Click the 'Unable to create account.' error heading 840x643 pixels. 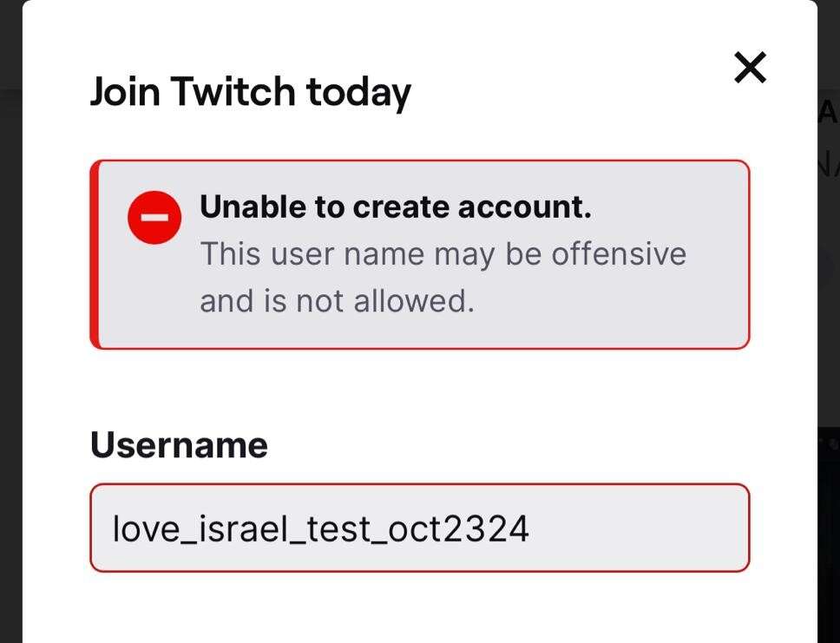(395, 206)
